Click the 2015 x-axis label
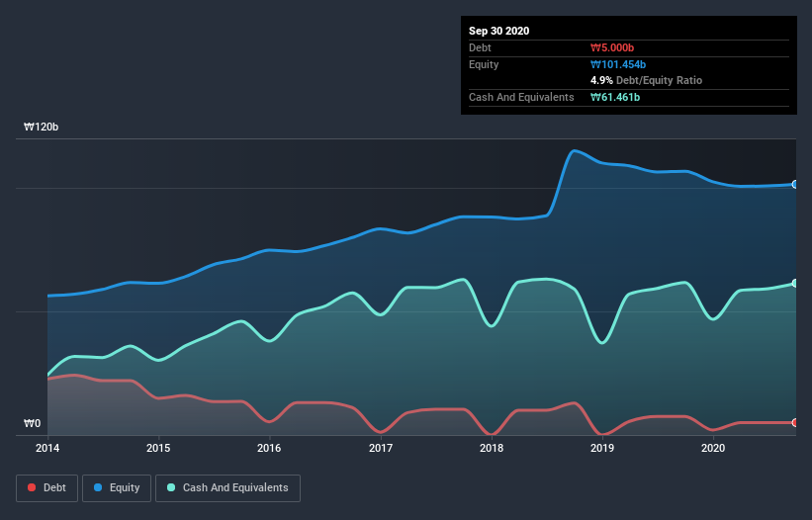This screenshot has width=812, height=520. pos(158,448)
